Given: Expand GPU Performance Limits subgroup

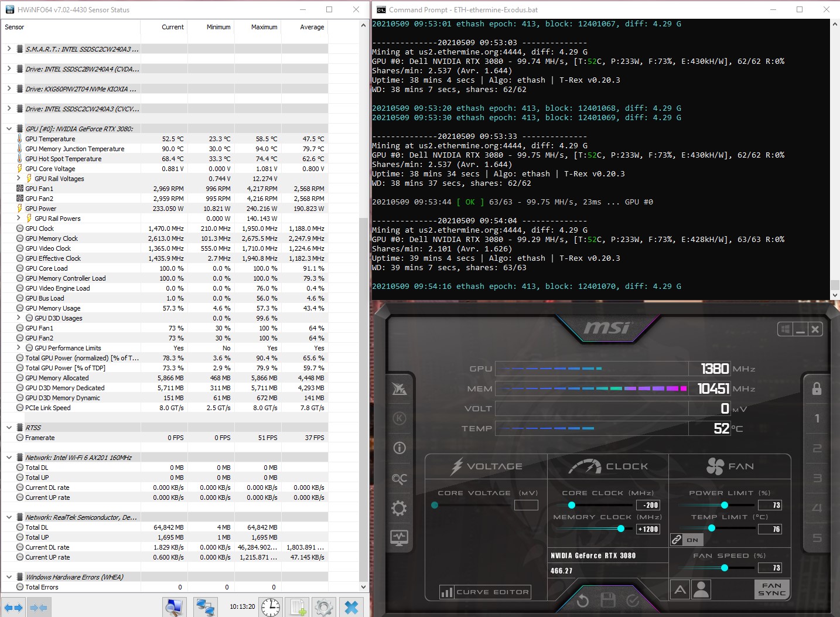Looking at the screenshot, I should tap(18, 347).
